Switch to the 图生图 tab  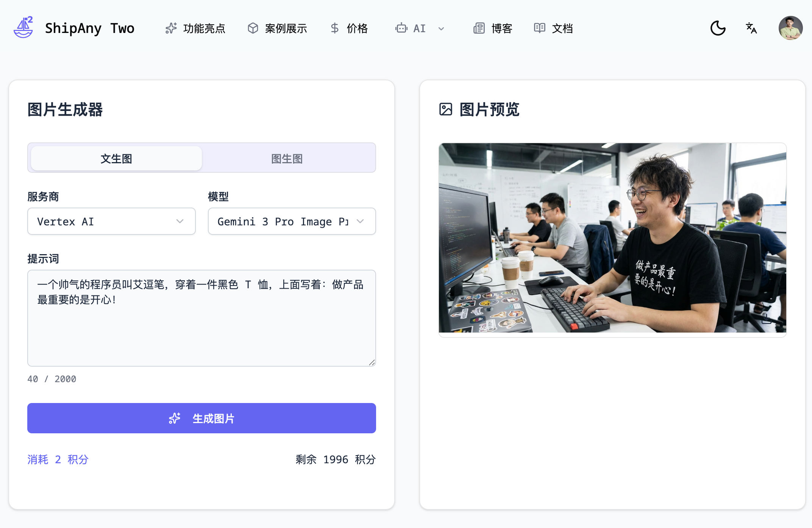click(x=287, y=158)
